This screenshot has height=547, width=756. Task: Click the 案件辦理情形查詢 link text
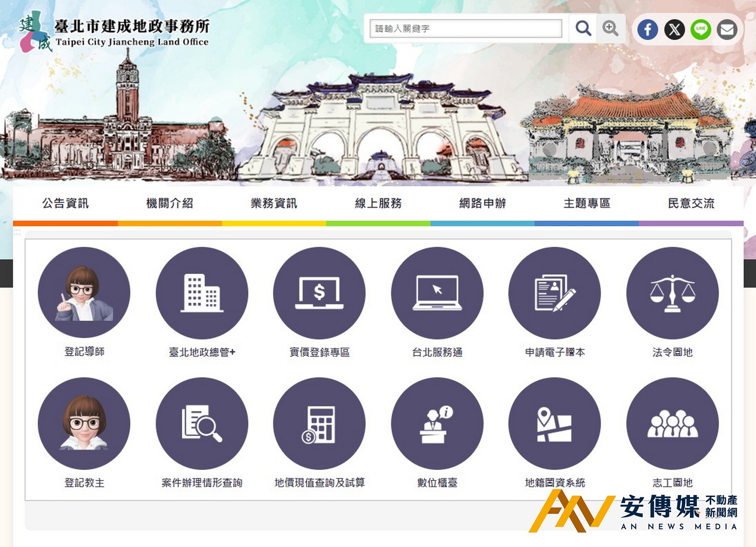click(202, 483)
